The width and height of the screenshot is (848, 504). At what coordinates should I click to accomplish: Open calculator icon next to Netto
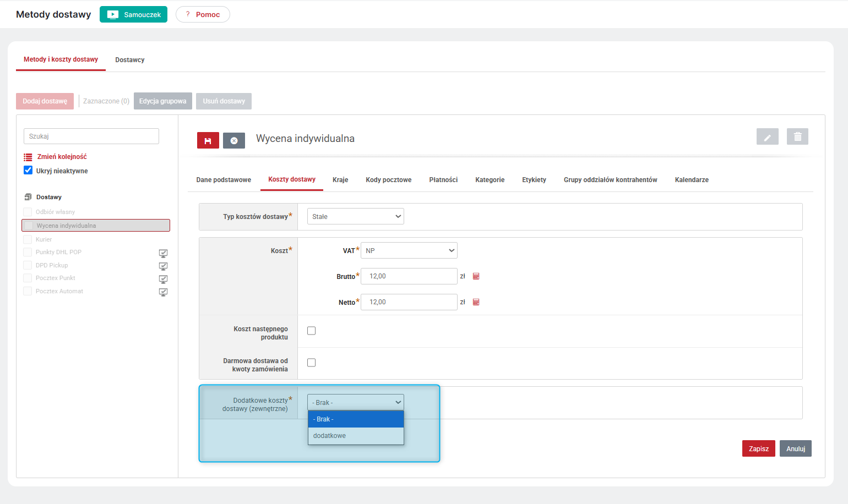[476, 302]
